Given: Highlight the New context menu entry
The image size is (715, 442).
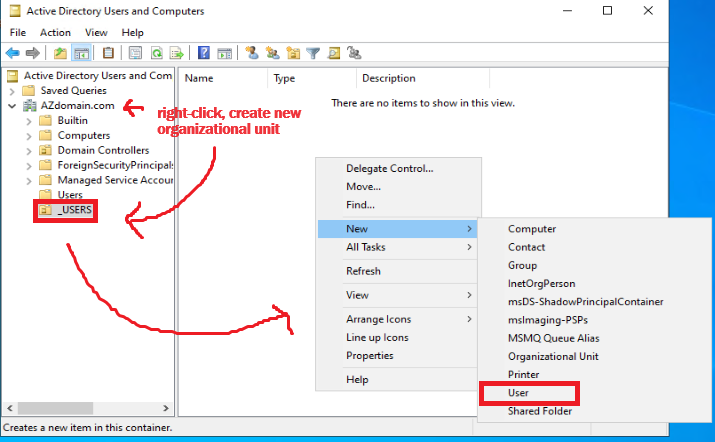Looking at the screenshot, I should [x=397, y=229].
